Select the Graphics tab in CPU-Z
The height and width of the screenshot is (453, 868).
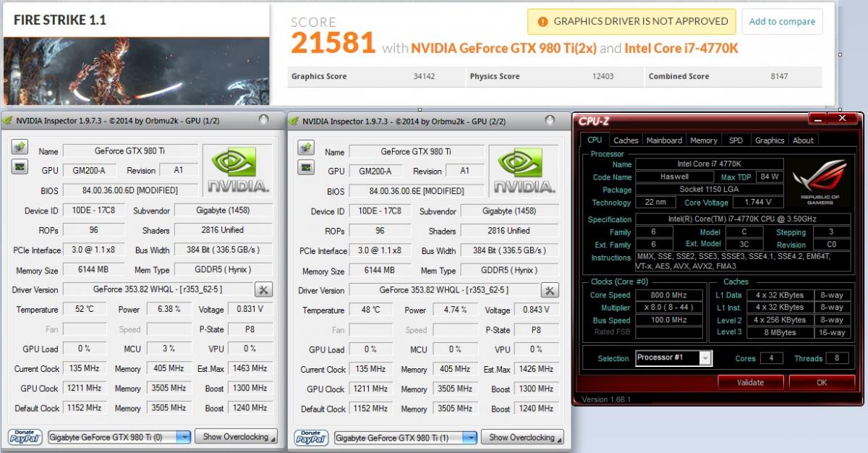(769, 140)
